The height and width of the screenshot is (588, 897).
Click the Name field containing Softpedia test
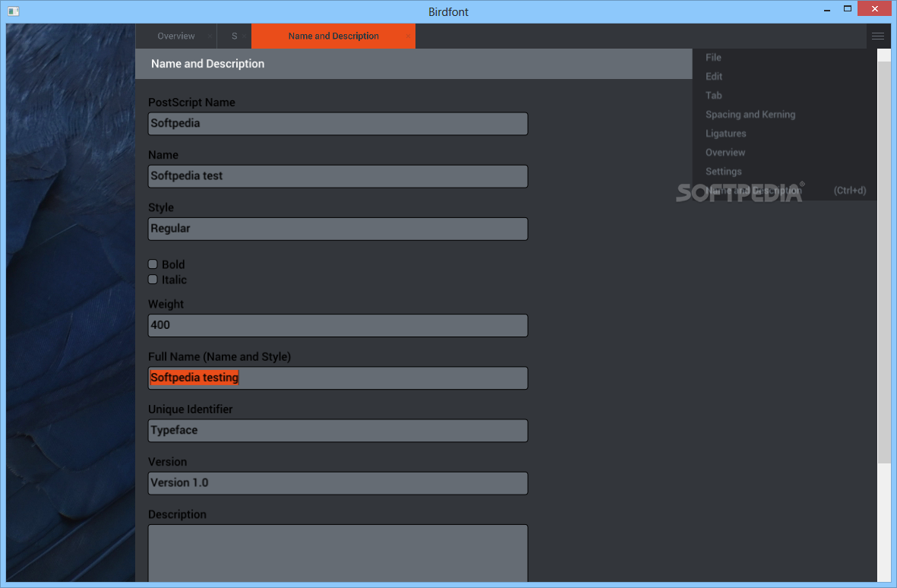[337, 176]
